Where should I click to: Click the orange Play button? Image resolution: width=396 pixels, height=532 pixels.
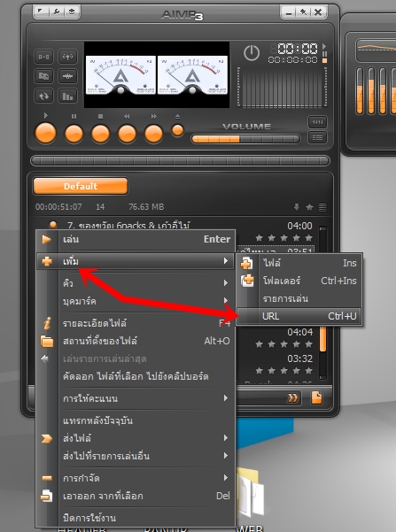coord(45,134)
